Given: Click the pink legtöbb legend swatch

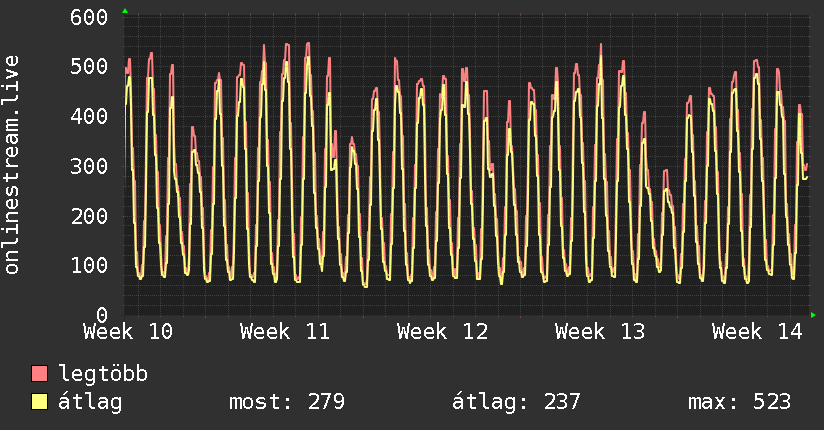Looking at the screenshot, I should point(39,373).
